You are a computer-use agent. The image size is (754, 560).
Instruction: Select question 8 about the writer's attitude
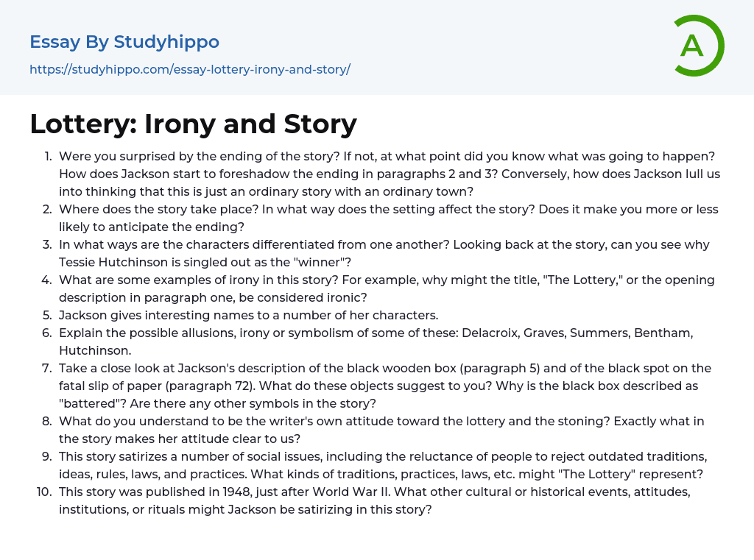[x=381, y=430]
